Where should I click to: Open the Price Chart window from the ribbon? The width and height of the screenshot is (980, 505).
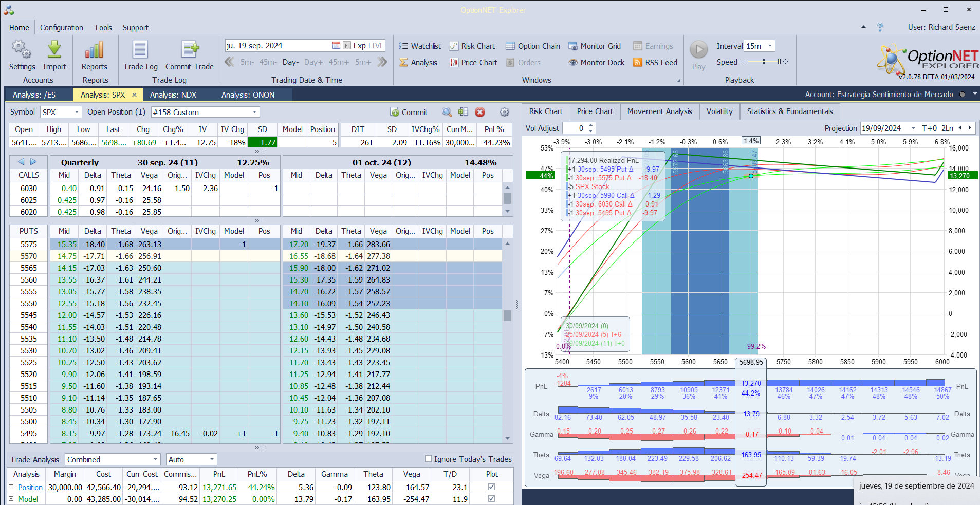[x=473, y=63]
